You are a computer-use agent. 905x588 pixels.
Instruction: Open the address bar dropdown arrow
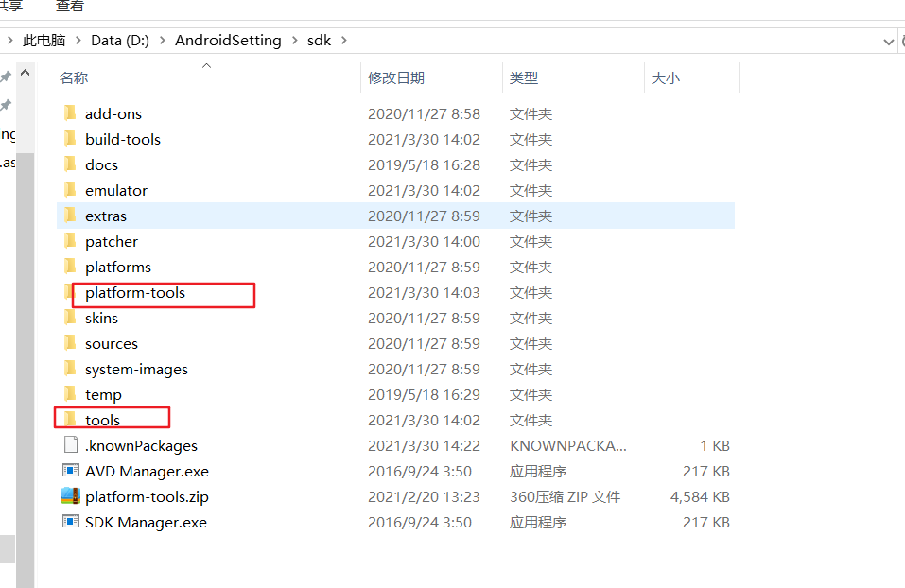pyautogui.click(x=887, y=41)
